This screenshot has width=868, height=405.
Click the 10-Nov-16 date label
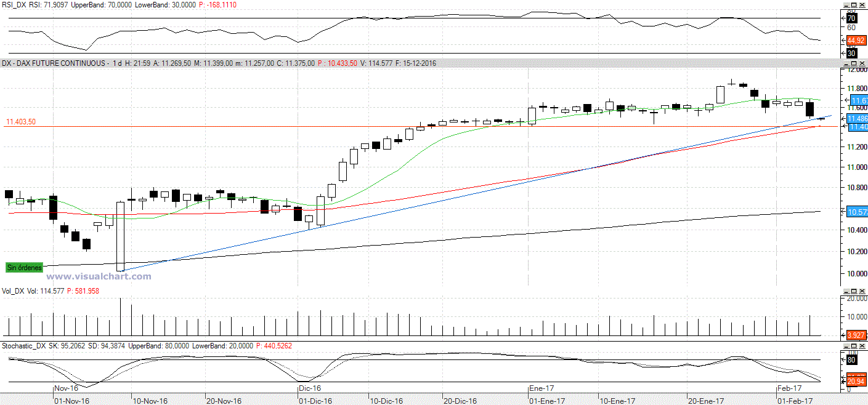click(x=150, y=401)
